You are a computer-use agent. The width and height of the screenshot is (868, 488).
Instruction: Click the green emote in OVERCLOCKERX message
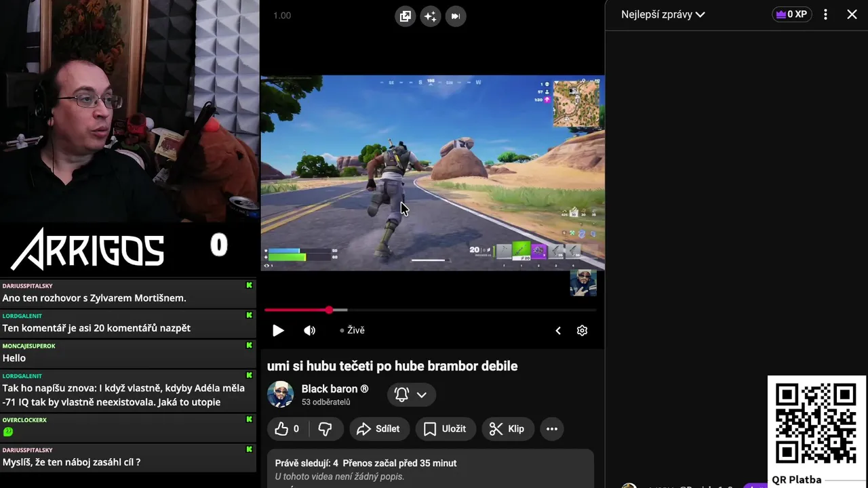point(8,432)
